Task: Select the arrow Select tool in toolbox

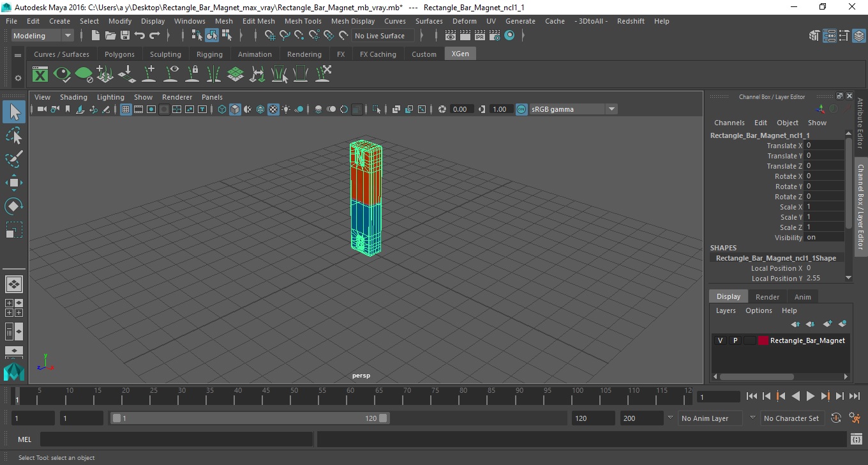Action: tap(14, 112)
